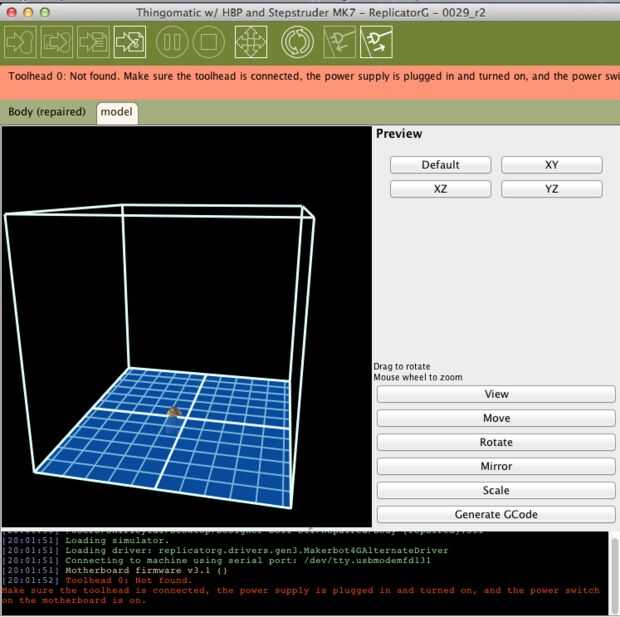The height and width of the screenshot is (617, 620).
Task: Click the Generate GCode toolbar icon
Action: coord(130,42)
